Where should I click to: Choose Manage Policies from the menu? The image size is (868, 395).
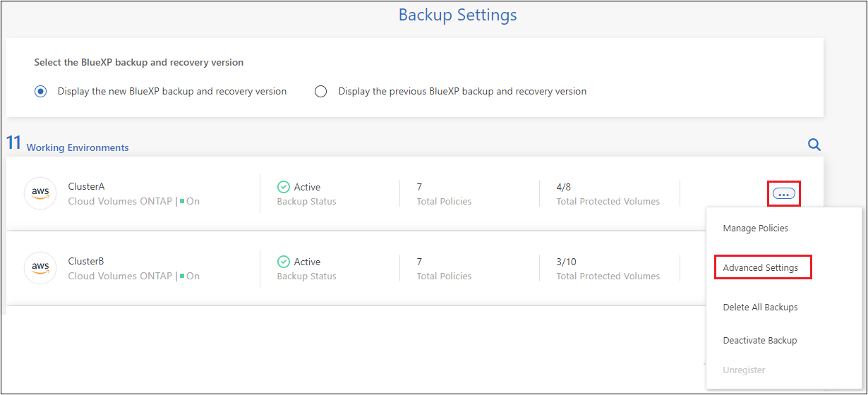coord(755,228)
